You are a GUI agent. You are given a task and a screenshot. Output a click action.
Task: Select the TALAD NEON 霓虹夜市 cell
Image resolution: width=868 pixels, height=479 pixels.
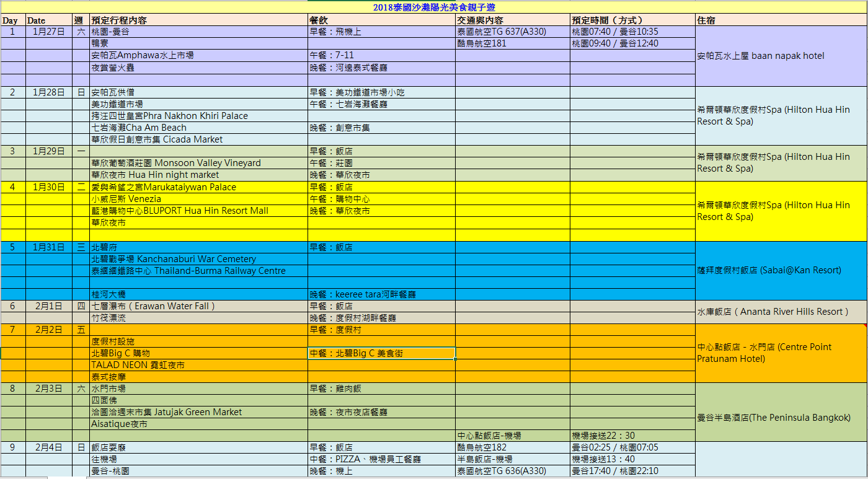198,365
